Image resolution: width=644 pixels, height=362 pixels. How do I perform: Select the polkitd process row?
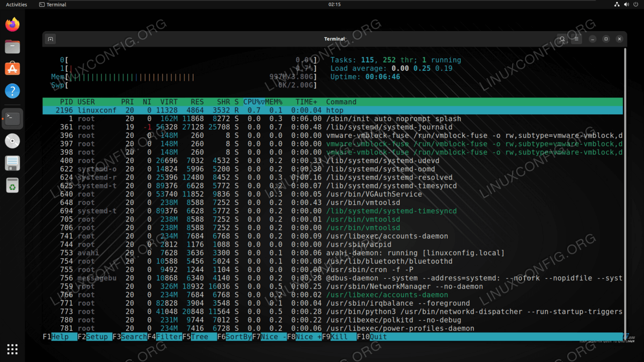(333, 320)
